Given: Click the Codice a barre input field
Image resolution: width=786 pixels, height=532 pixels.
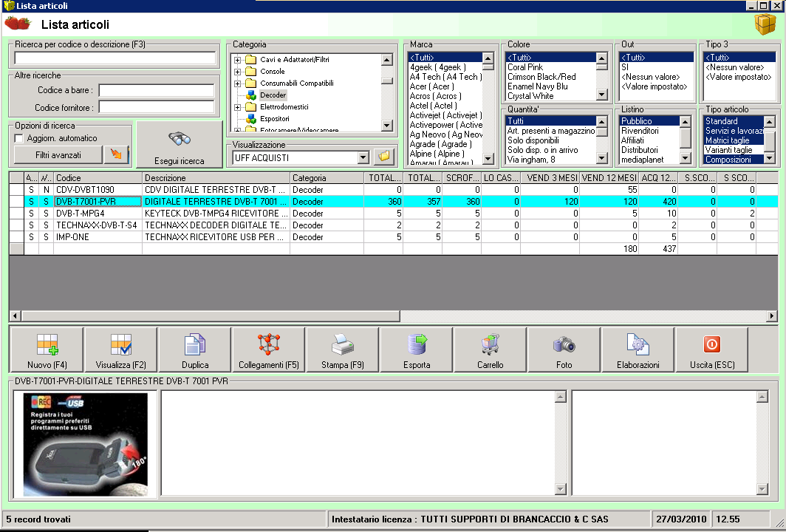Looking at the screenshot, I should pos(157,90).
